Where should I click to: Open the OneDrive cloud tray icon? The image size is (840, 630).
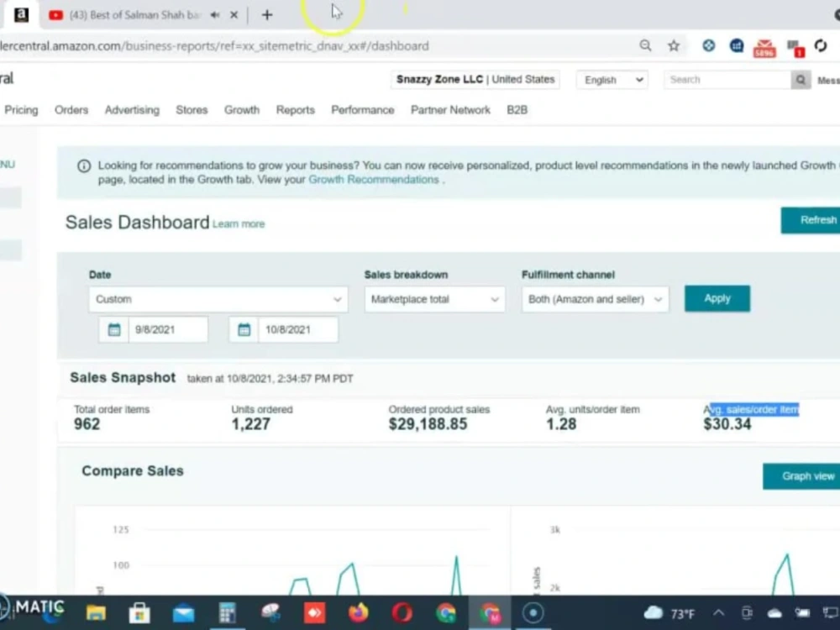tap(774, 613)
